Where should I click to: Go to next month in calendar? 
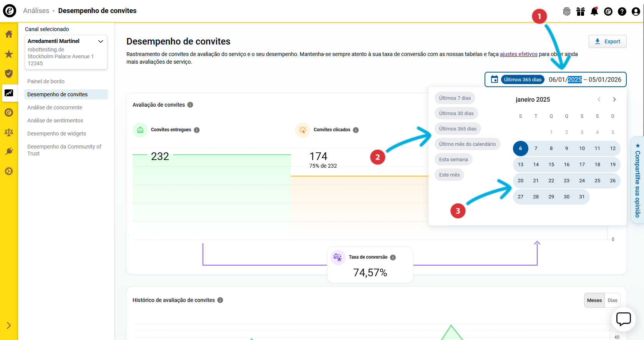(x=614, y=99)
